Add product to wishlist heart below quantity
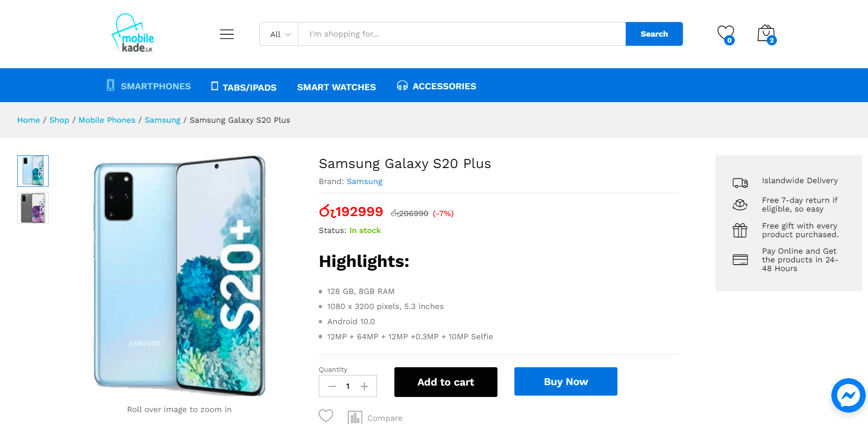Image resolution: width=868 pixels, height=424 pixels. (326, 416)
